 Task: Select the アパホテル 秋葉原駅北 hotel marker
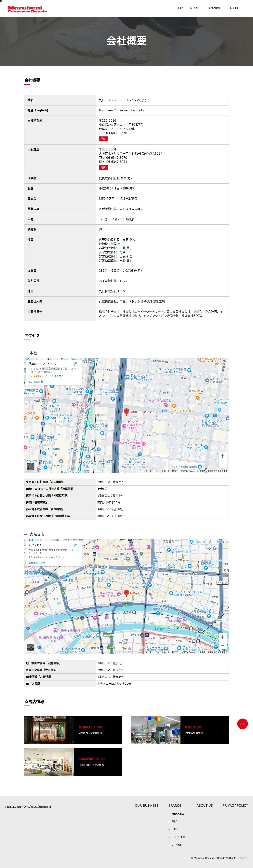(x=124, y=426)
